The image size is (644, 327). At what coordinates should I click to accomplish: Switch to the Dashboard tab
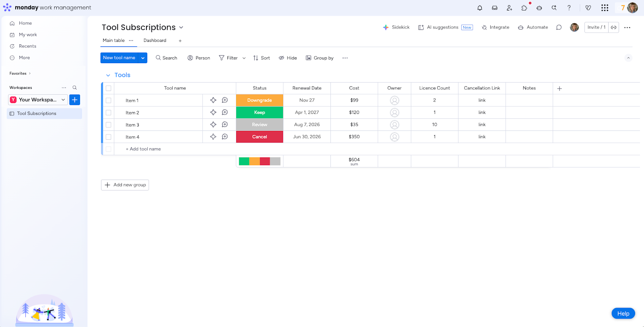pyautogui.click(x=155, y=41)
